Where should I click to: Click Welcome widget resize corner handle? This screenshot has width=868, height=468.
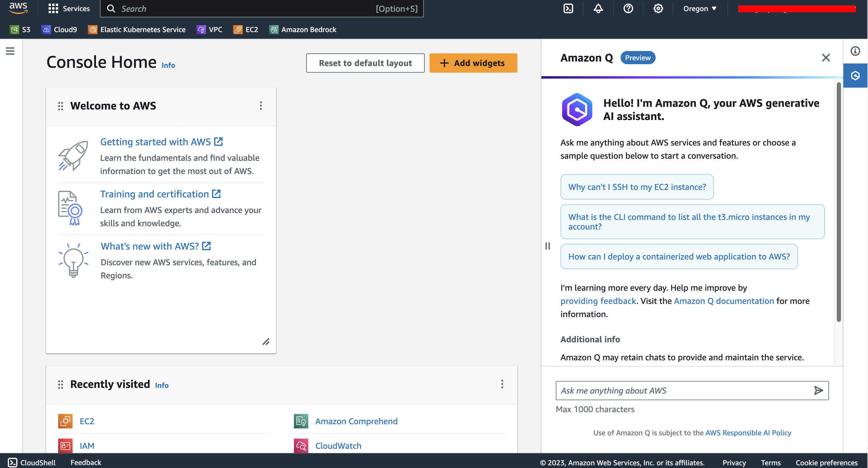266,342
